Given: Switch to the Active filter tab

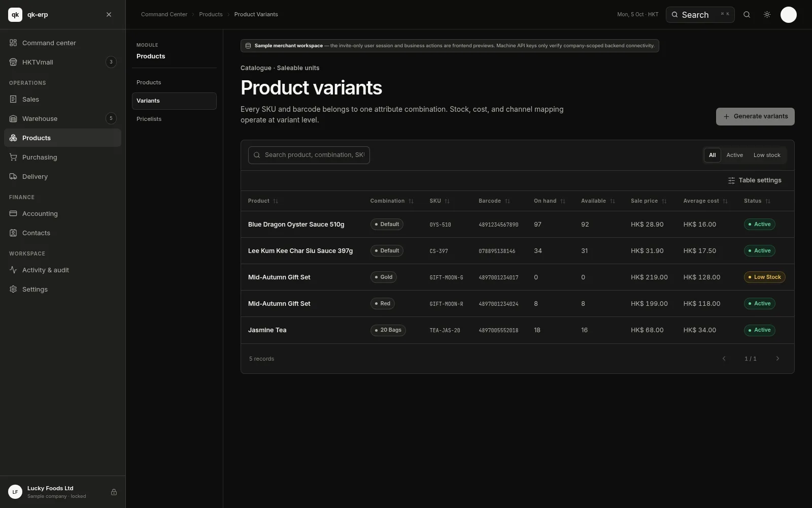Looking at the screenshot, I should pos(734,155).
